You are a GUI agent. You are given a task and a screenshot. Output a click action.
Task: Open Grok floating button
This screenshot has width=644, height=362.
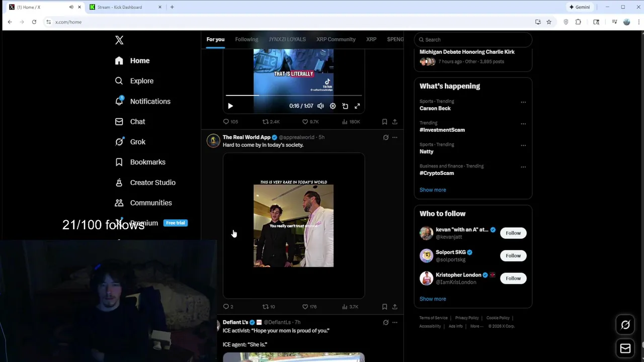(x=625, y=325)
